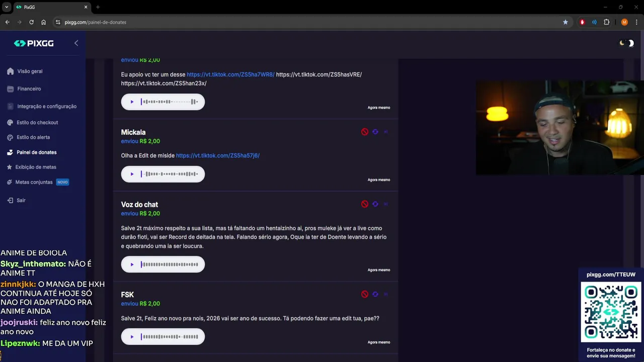Click the zinnkjkk chat username
644x362 pixels.
point(18,284)
